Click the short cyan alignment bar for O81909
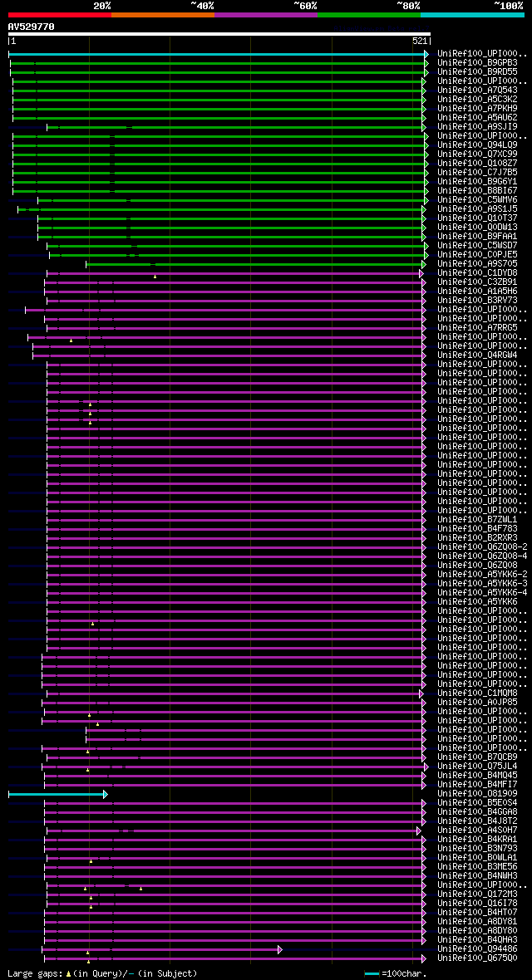The height and width of the screenshot is (980, 532). [x=57, y=794]
